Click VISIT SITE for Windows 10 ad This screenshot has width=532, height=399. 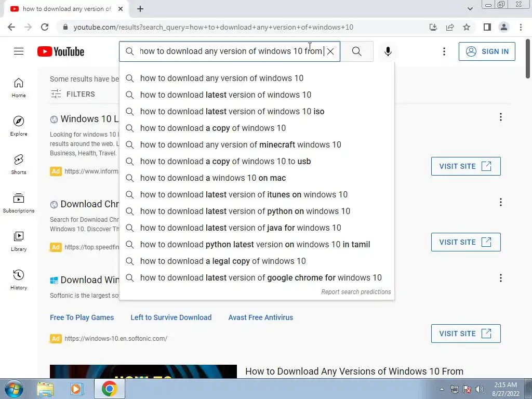coord(465,166)
